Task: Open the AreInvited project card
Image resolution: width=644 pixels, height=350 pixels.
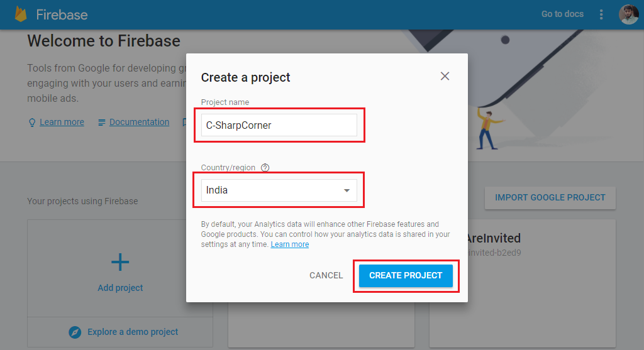Action: click(522, 283)
